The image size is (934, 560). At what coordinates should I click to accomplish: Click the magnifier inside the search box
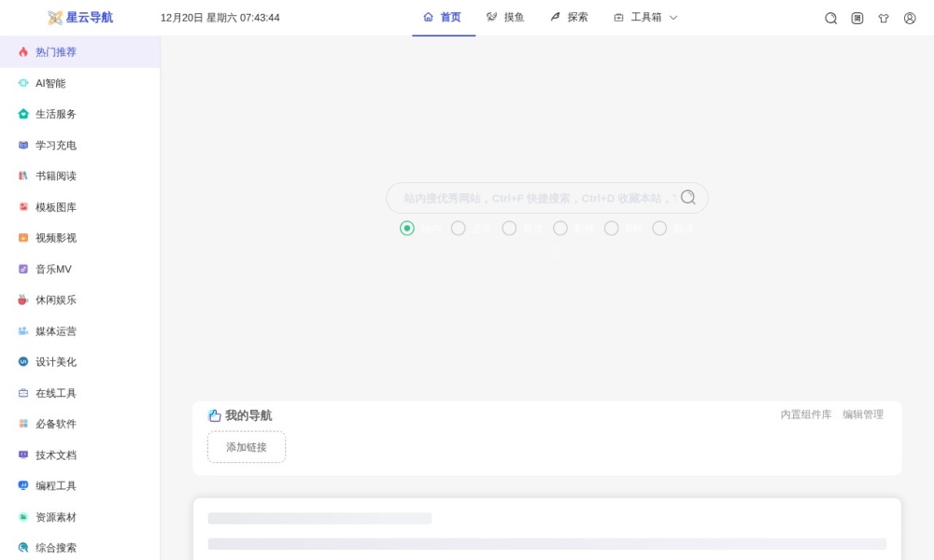[688, 197]
